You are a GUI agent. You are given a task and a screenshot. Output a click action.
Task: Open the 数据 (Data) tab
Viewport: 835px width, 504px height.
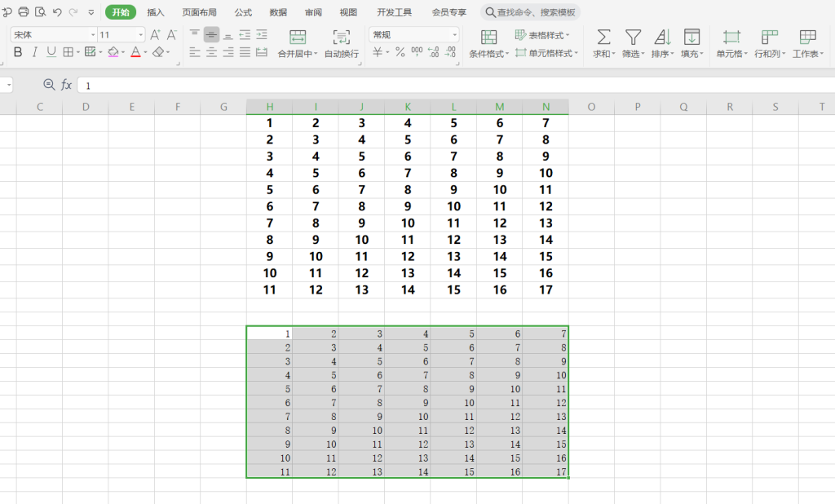tap(278, 11)
